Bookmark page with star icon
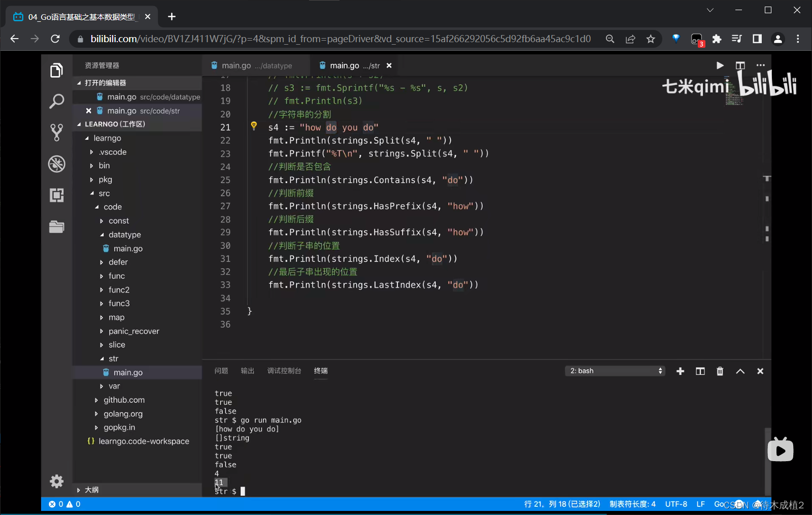The height and width of the screenshot is (515, 812). click(651, 39)
